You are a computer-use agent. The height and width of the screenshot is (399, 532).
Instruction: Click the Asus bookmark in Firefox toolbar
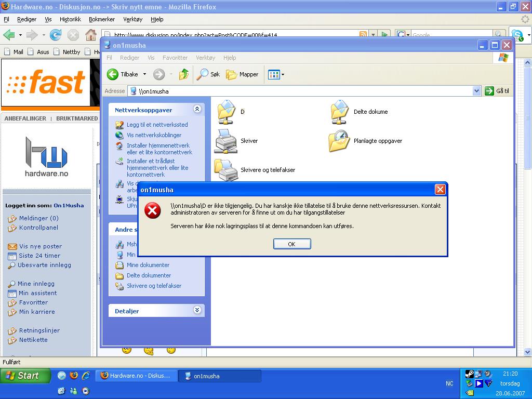pyautogui.click(x=38, y=52)
